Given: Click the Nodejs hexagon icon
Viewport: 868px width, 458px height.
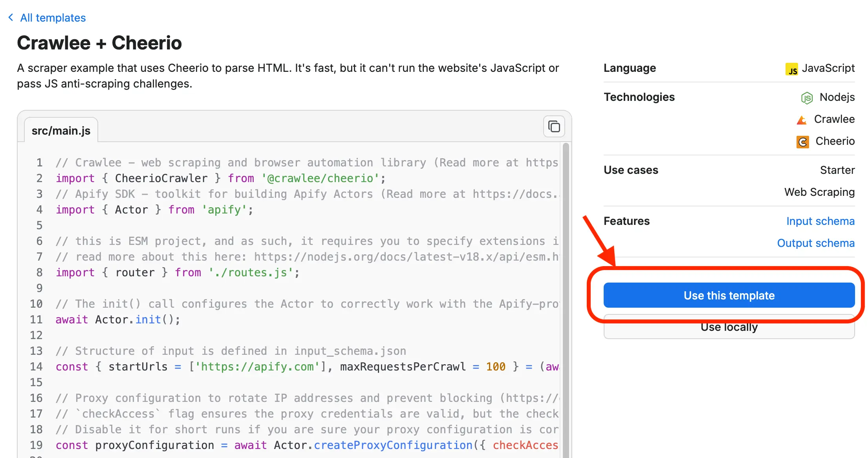Looking at the screenshot, I should [x=807, y=98].
